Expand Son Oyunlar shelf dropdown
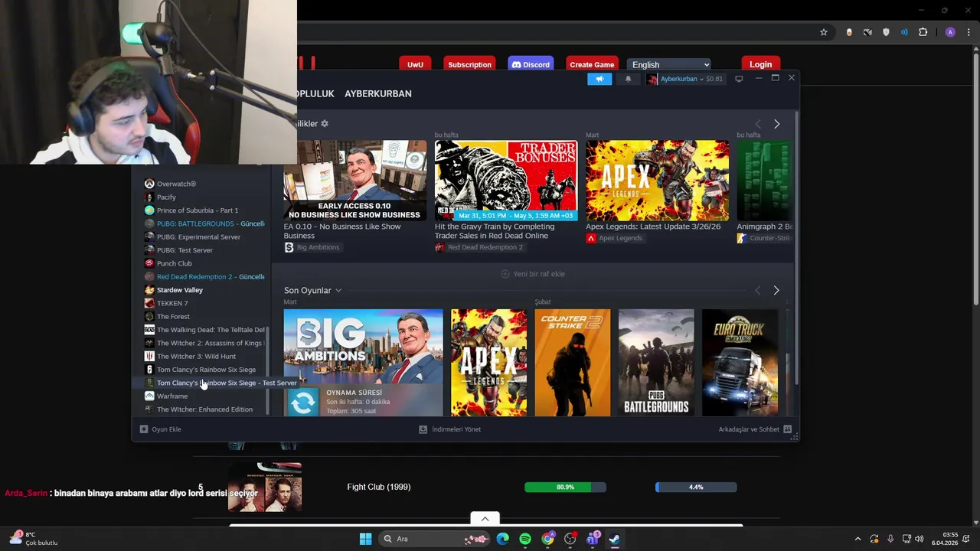This screenshot has height=551, width=980. (338, 291)
